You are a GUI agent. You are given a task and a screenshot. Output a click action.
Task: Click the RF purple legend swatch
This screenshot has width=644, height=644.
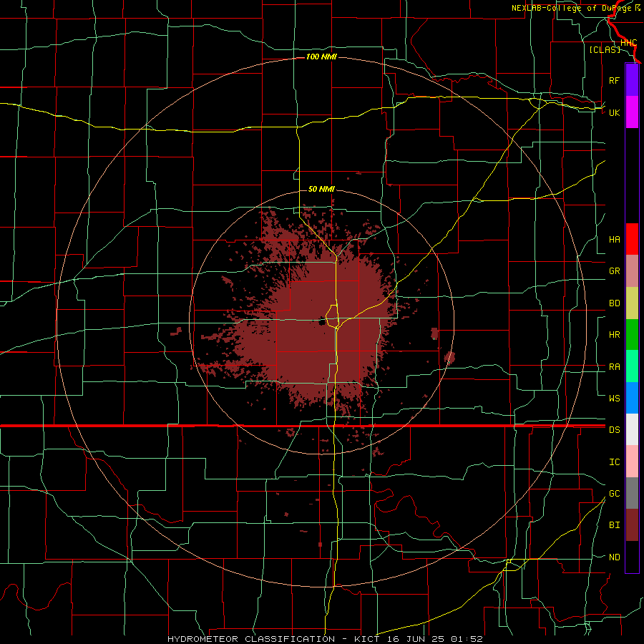632,80
